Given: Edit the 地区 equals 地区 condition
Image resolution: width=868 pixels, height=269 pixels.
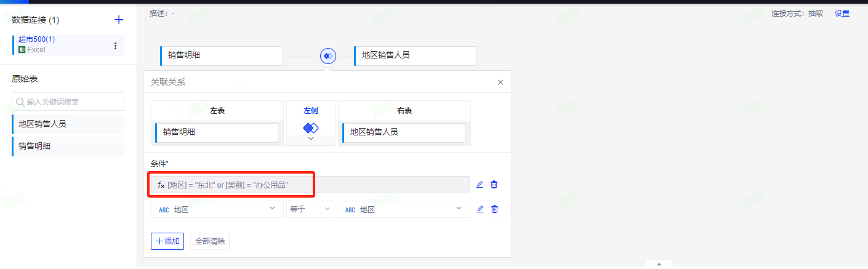Looking at the screenshot, I should coord(480,209).
